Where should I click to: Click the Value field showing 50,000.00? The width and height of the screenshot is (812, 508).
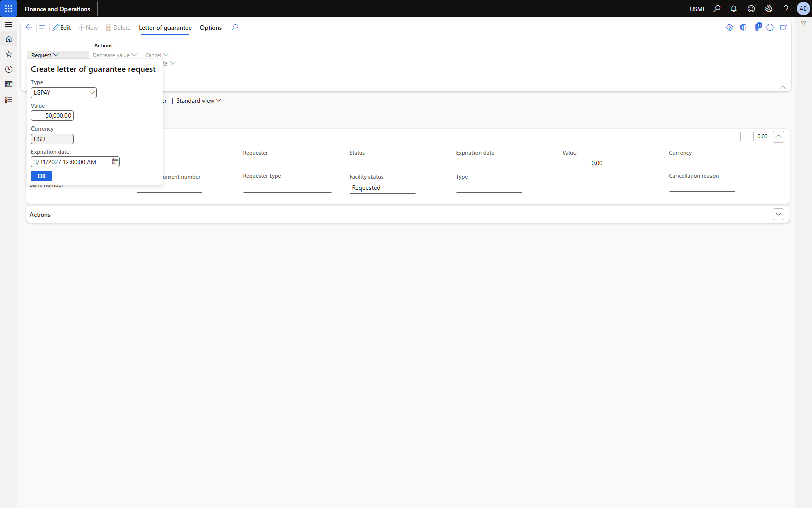coord(52,116)
